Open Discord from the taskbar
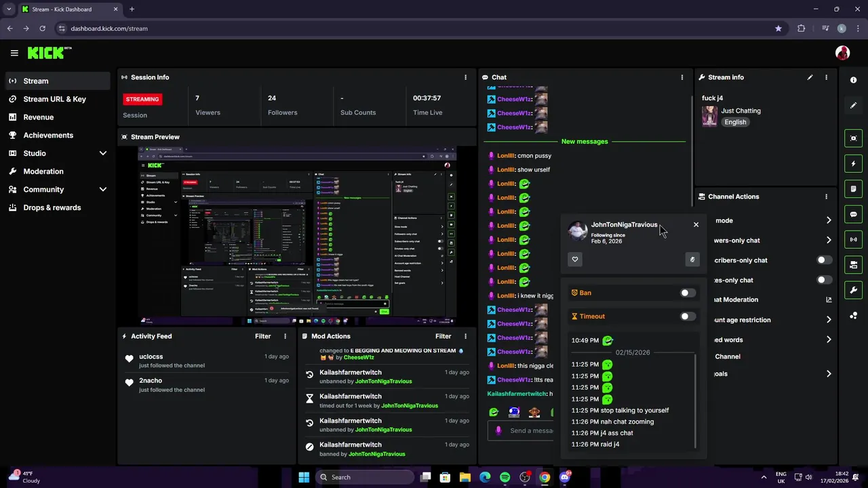 [564, 477]
